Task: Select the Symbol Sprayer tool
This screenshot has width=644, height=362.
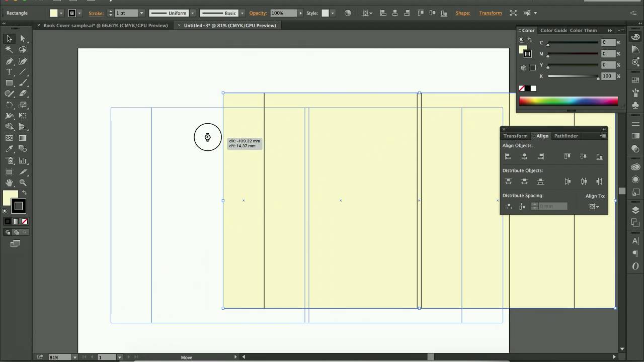Action: tap(9, 161)
